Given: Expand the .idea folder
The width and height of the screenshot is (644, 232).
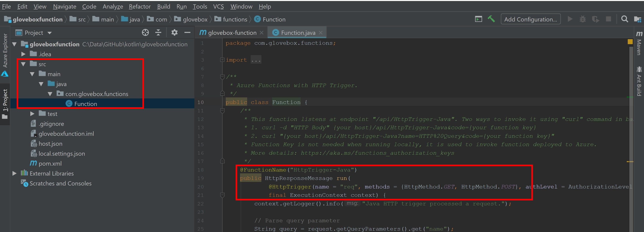Looking at the screenshot, I should click(23, 54).
